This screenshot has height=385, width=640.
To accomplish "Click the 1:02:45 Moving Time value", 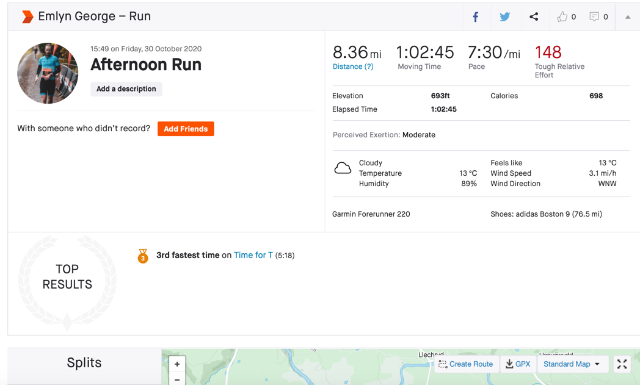I will (x=425, y=52).
